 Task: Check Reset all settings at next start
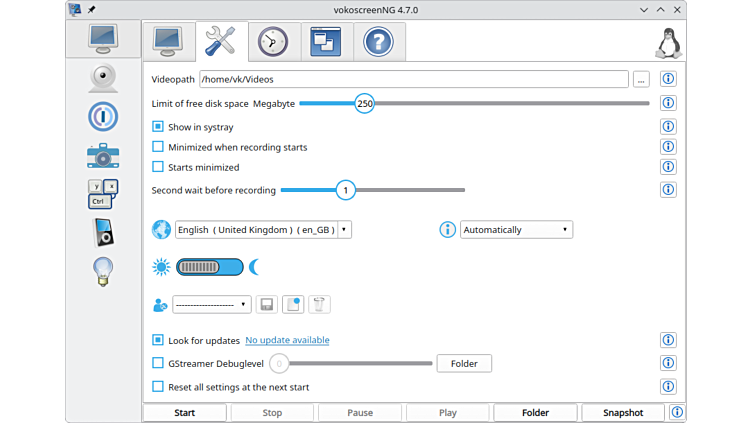pyautogui.click(x=158, y=386)
